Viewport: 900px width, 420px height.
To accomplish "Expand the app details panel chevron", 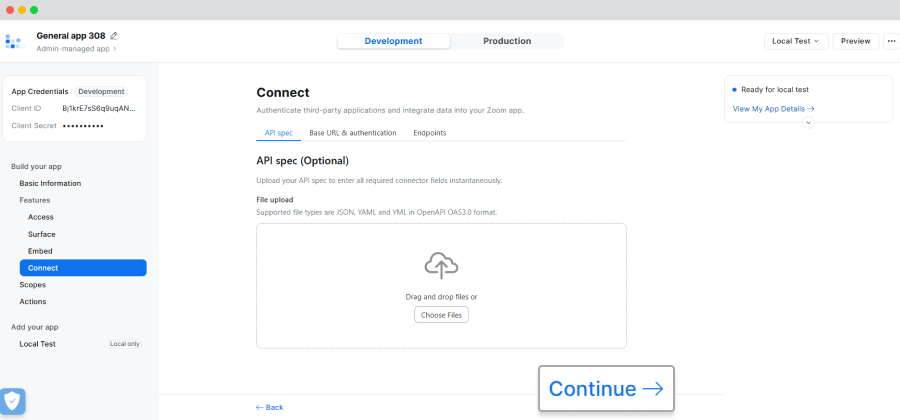I will pos(808,122).
